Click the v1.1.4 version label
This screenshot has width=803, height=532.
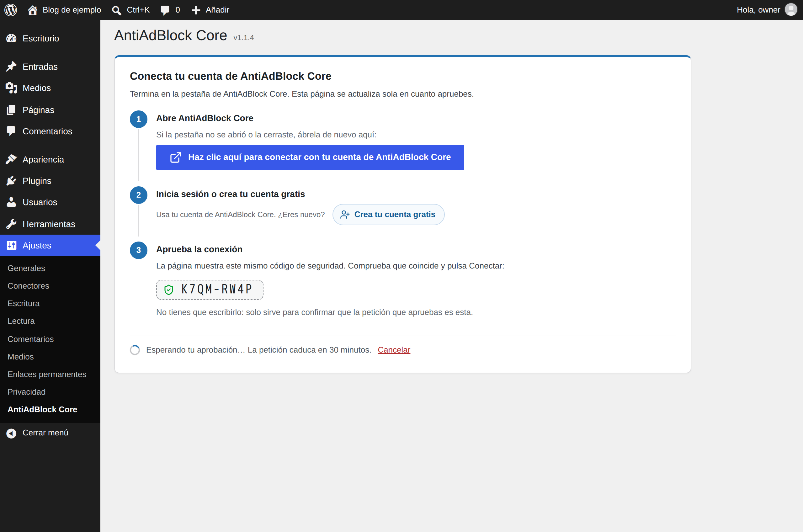coord(244,38)
